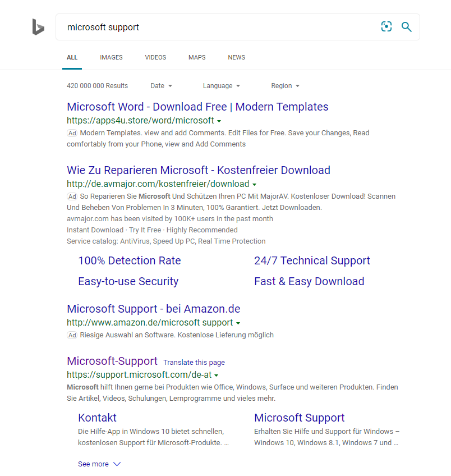Open Microsoft Word Download Free ad link
451x476 pixels.
coord(197,107)
